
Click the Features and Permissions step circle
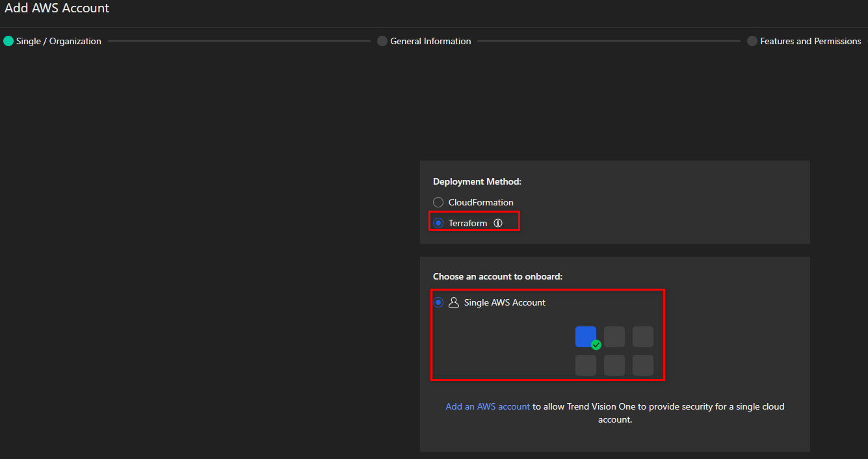click(752, 41)
